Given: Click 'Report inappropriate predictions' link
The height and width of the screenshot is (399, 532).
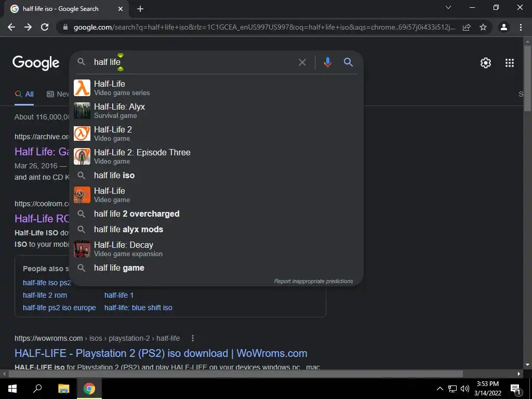Looking at the screenshot, I should tap(313, 281).
